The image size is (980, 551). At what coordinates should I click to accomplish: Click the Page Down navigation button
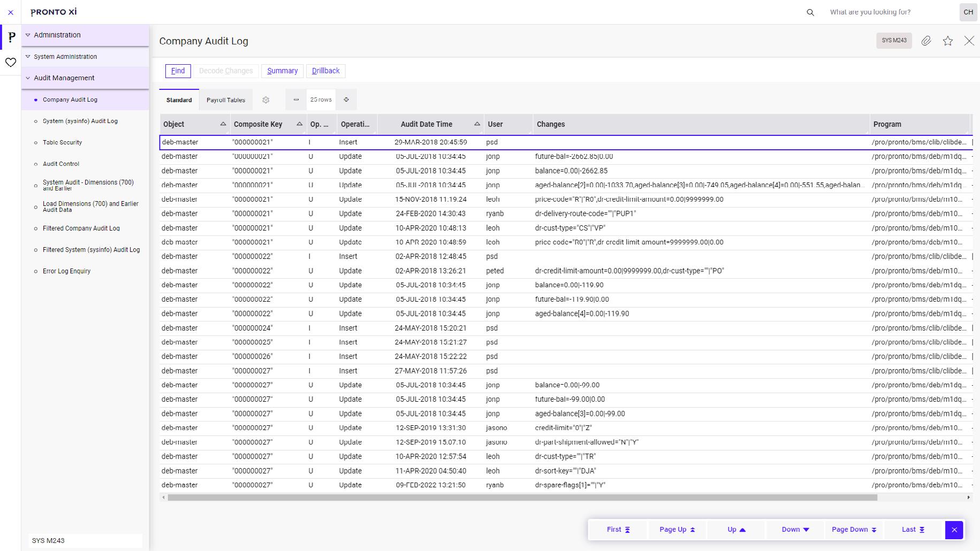[854, 529]
